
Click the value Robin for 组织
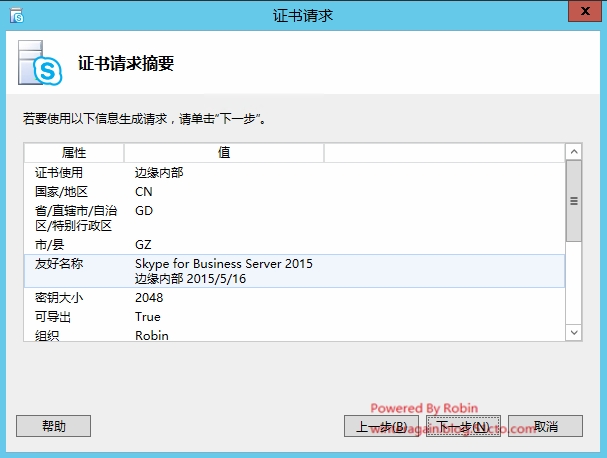tap(152, 335)
